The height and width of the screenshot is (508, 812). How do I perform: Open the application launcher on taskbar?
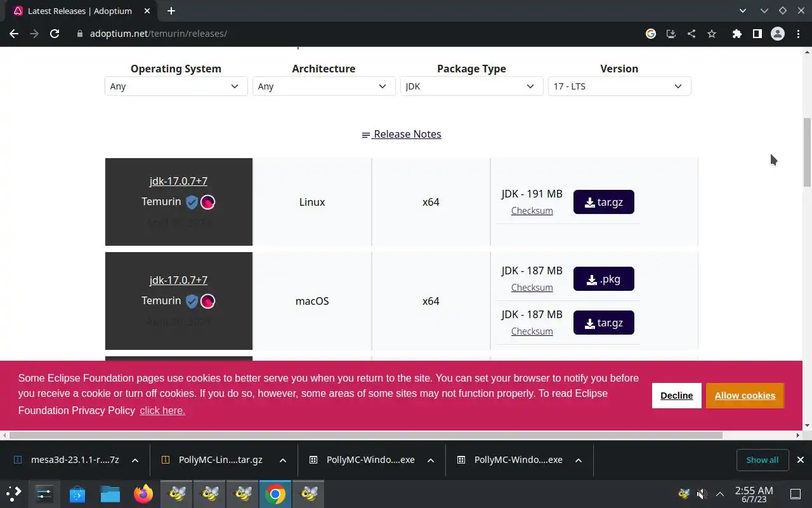pos(14,493)
